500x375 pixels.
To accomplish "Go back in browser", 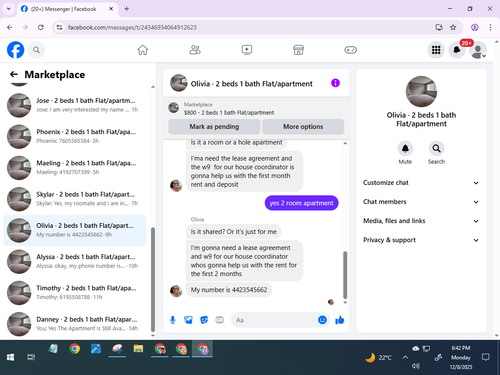I will pos(9,27).
